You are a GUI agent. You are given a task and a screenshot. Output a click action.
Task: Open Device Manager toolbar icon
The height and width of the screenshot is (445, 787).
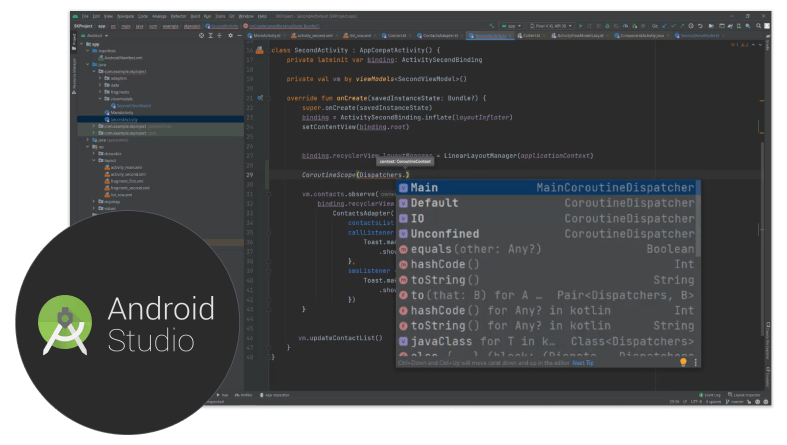pyautogui.click(x=739, y=26)
